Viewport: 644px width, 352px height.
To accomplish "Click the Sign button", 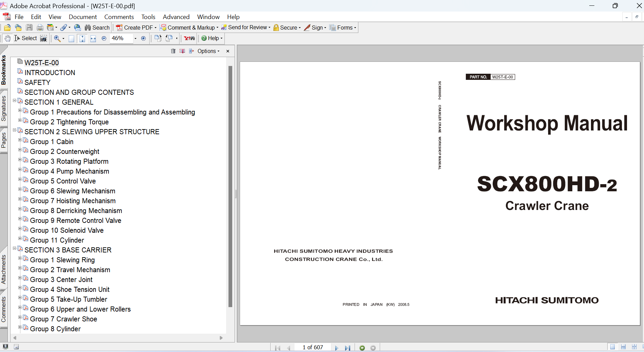I will pos(315,28).
